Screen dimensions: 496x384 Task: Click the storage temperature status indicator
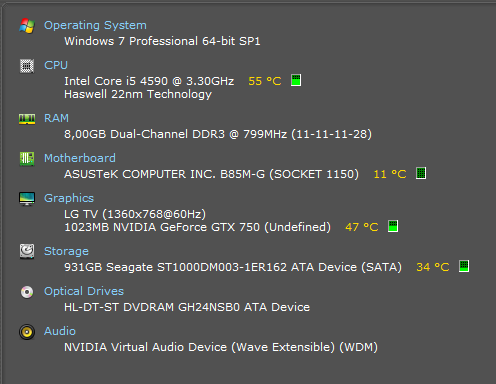coord(464,266)
